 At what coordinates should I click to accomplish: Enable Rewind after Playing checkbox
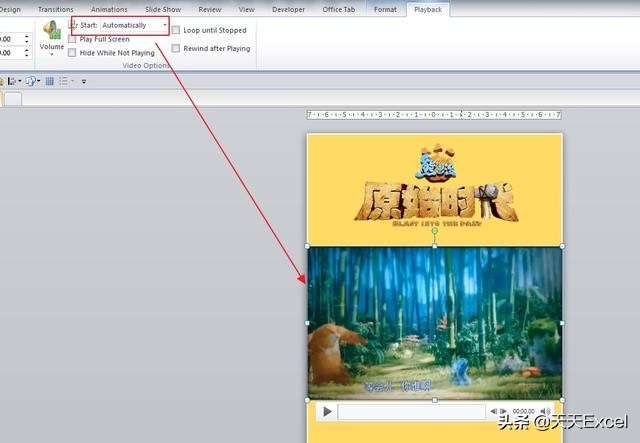click(176, 48)
